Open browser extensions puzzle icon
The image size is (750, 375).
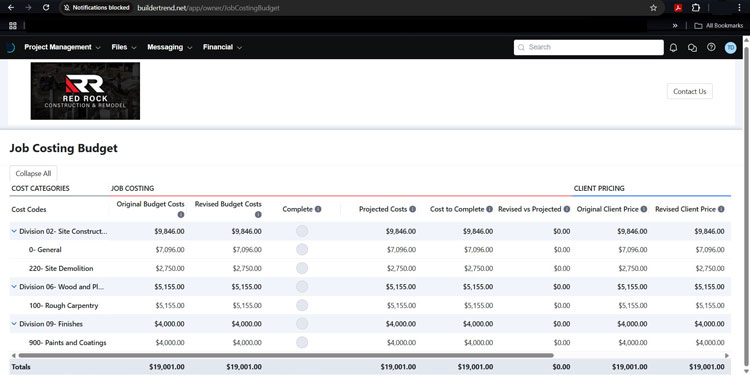coord(696,8)
